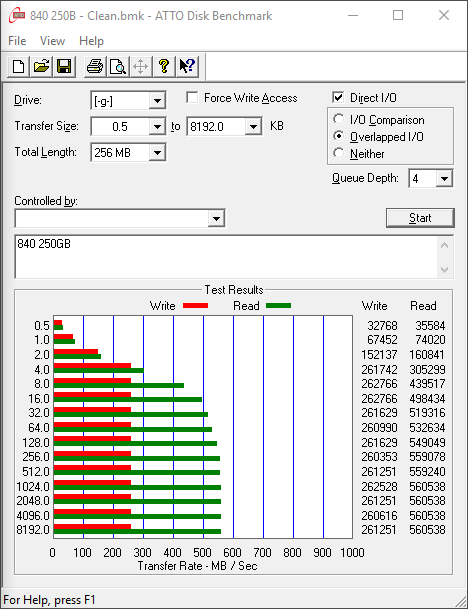Screen dimensions: 468x609
Task: Start the benchmark with Start button
Action: point(420,218)
